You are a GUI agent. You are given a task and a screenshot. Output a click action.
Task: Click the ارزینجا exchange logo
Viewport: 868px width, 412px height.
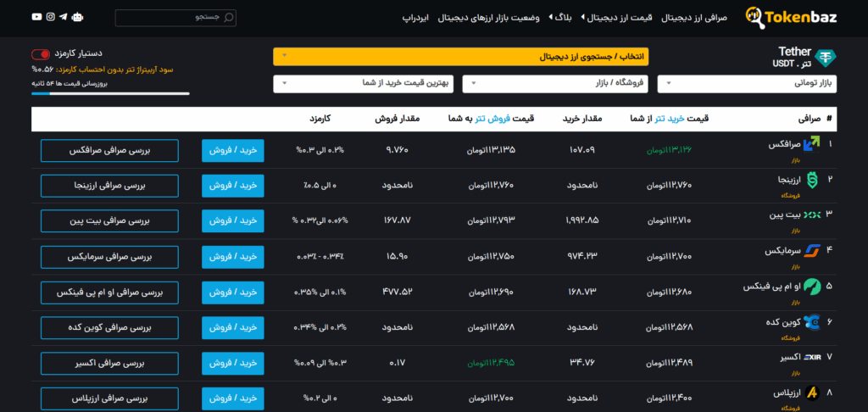812,180
